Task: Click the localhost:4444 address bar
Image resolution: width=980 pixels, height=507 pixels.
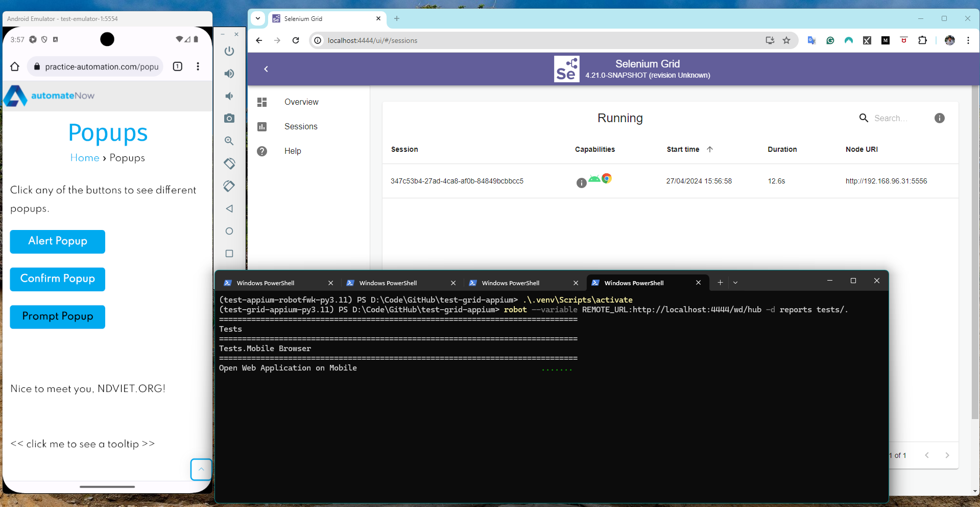Action: 536,40
